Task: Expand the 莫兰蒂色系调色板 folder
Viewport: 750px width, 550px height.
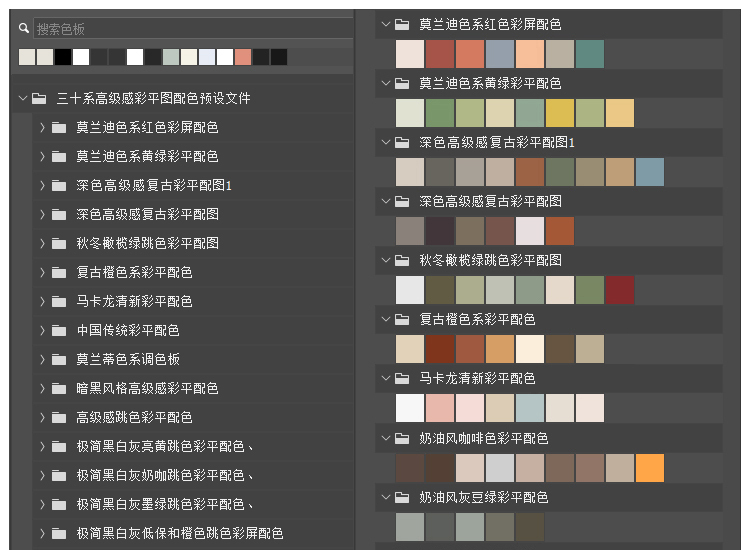Action: 42,359
